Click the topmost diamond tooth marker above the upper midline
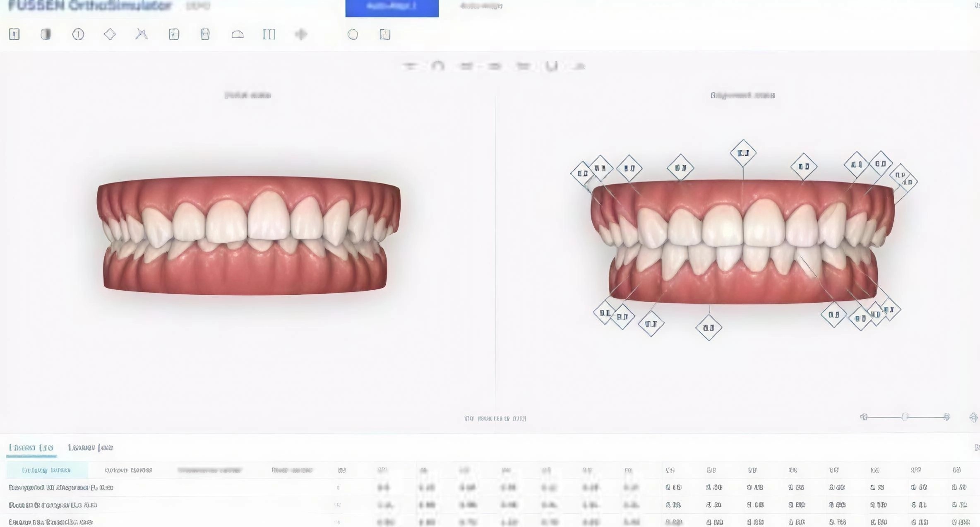Viewport: 980px width, 527px height. tap(743, 153)
